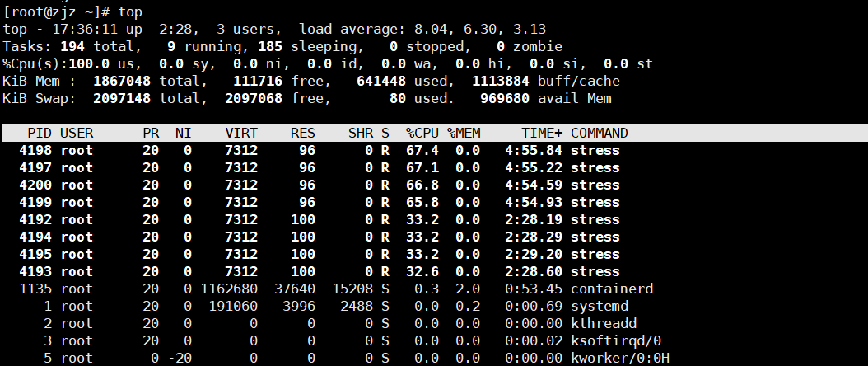Select PID 1135 in the process list
Image resolution: width=868 pixels, height=366 pixels.
click(35, 289)
